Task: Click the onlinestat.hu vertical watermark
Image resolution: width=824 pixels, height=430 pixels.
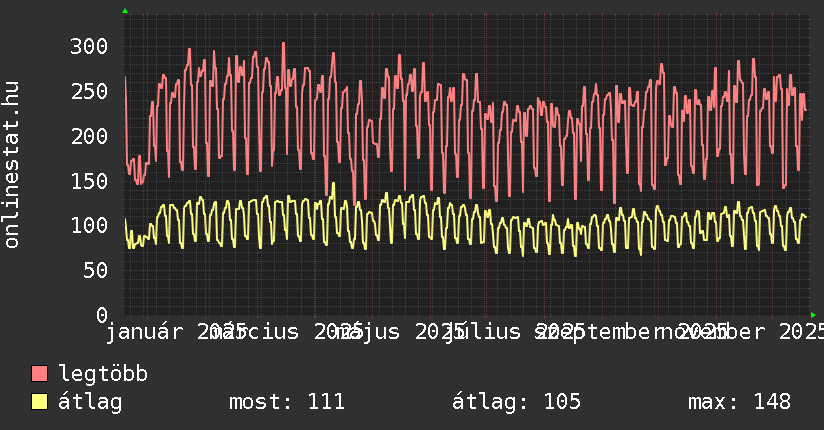Action: (12, 165)
